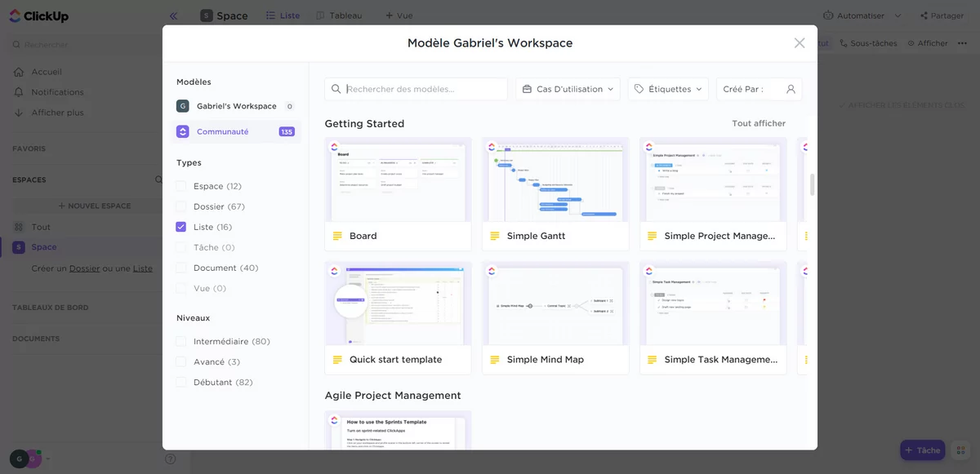Click the Tout spaces grid icon
Viewport: 980px width, 474px height.
pyautogui.click(x=19, y=227)
